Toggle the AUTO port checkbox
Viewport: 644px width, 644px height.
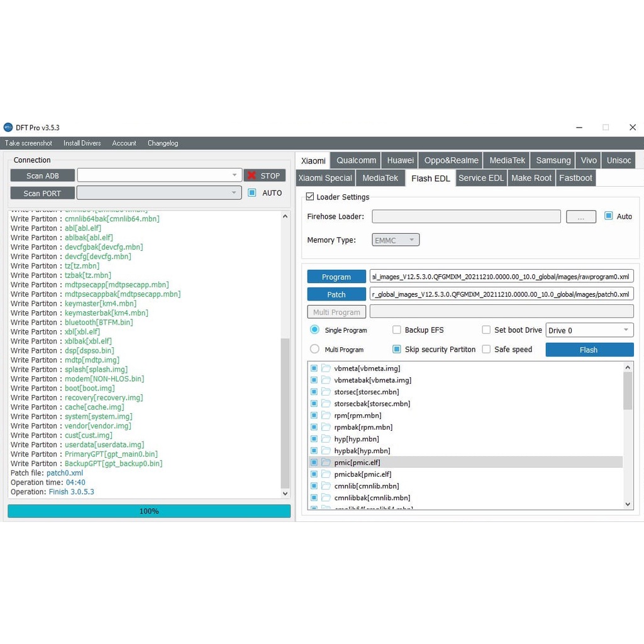(252, 192)
